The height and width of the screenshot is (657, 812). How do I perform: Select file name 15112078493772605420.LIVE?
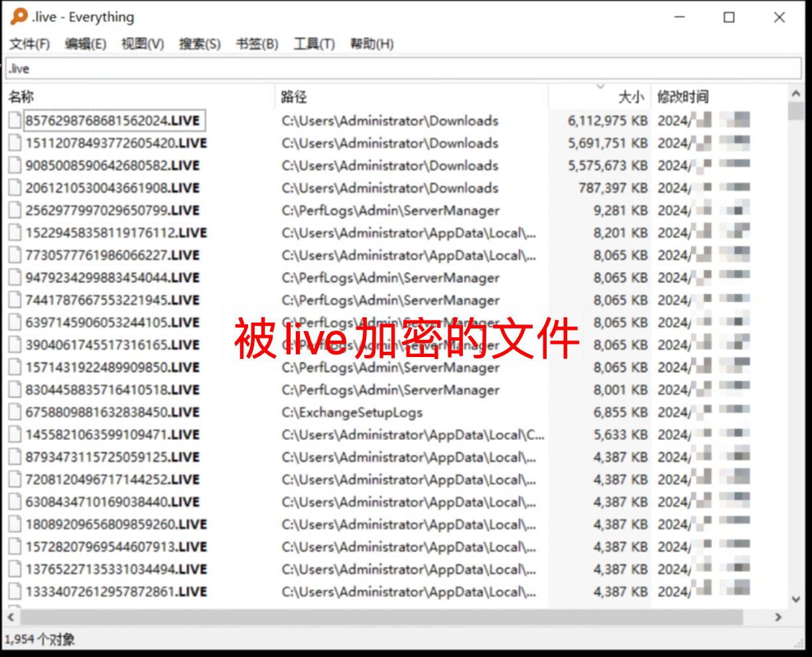(116, 143)
